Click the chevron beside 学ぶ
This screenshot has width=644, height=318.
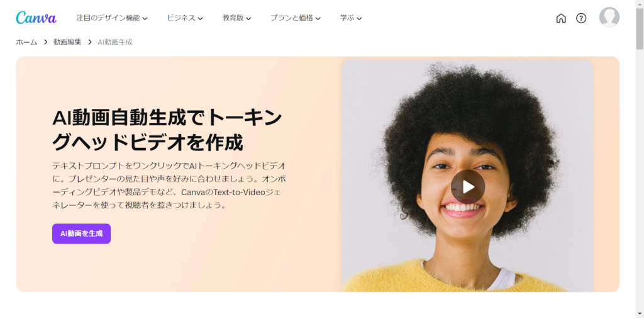coord(359,18)
